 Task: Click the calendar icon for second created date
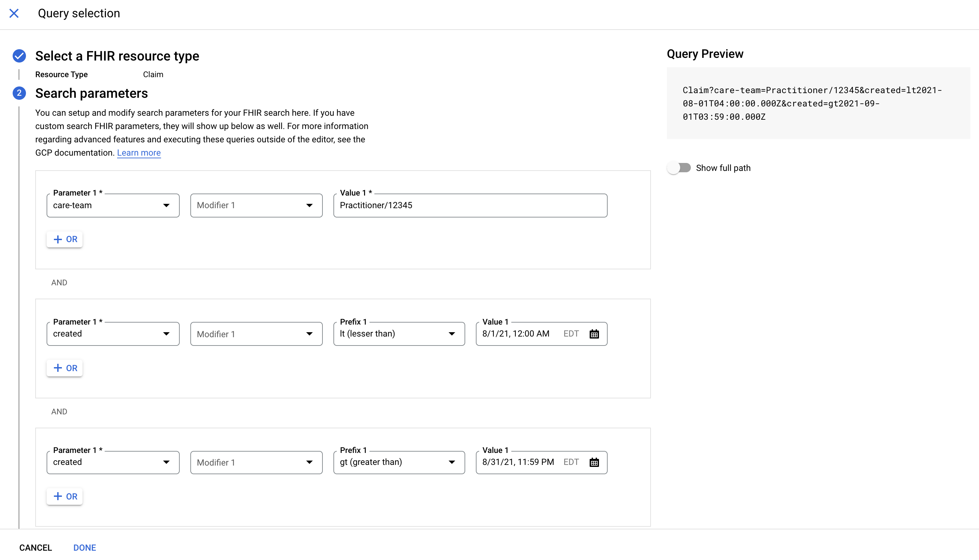click(x=594, y=463)
